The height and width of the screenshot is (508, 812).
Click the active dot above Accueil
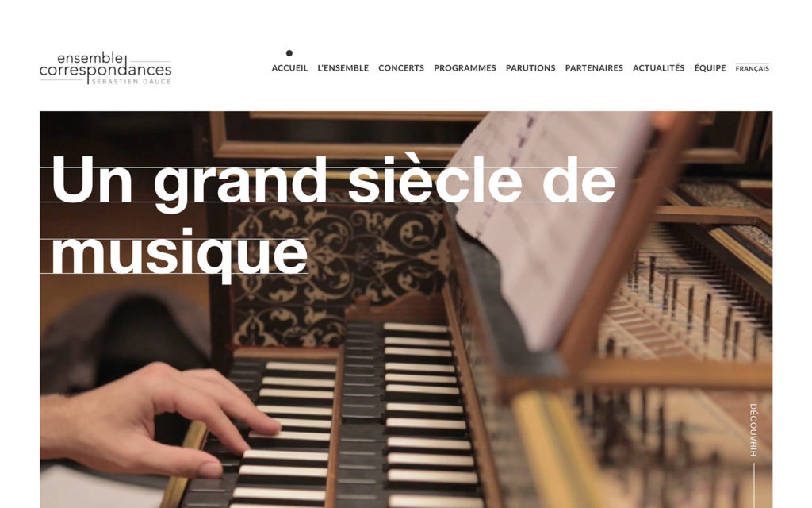(289, 53)
